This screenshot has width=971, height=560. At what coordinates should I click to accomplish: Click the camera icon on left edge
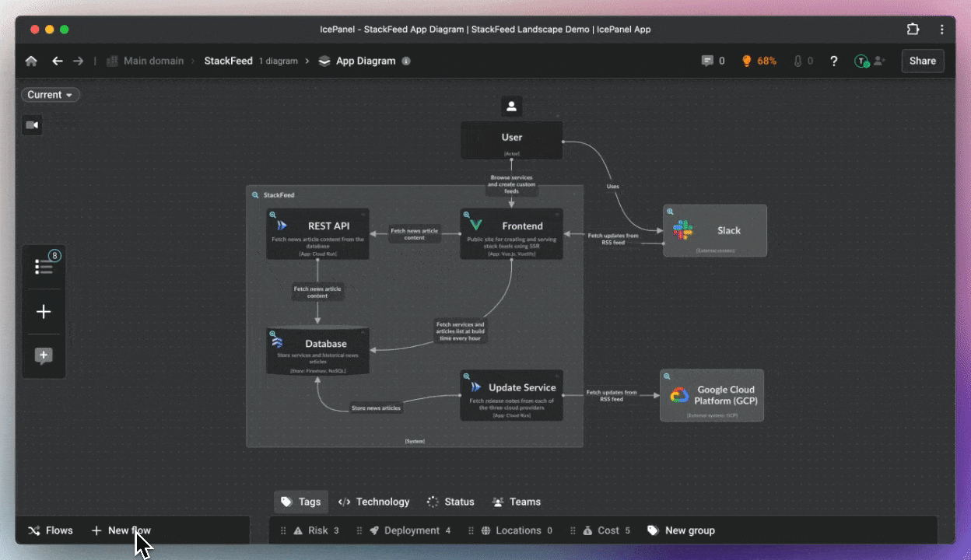pyautogui.click(x=32, y=125)
